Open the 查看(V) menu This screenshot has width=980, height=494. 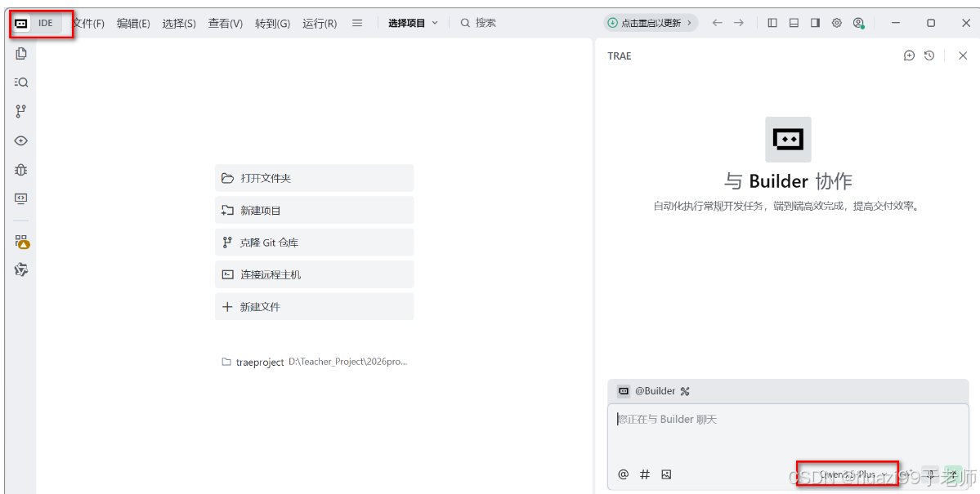[225, 23]
